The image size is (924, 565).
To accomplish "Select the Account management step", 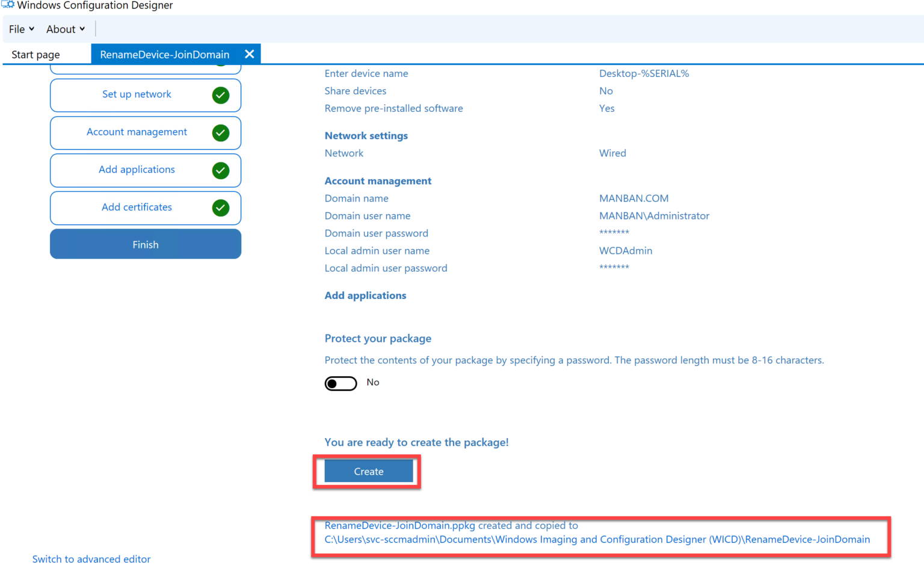I will (x=137, y=132).
